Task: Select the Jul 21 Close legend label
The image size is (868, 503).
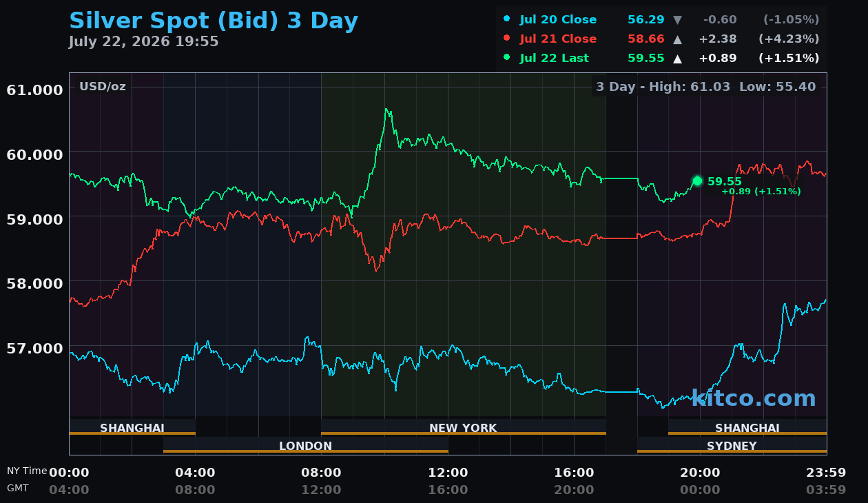Action: [x=558, y=39]
